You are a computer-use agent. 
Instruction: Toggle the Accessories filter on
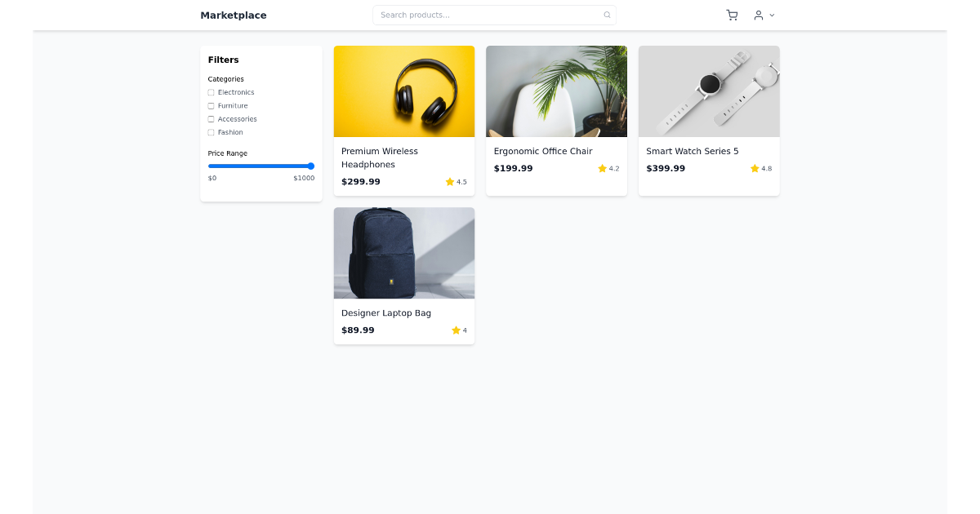click(x=211, y=119)
